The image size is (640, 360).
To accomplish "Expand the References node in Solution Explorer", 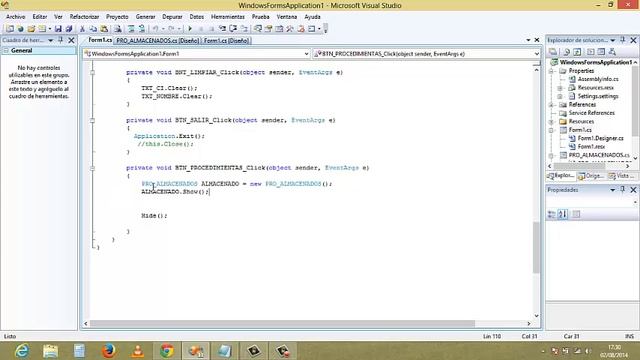I will (x=551, y=105).
